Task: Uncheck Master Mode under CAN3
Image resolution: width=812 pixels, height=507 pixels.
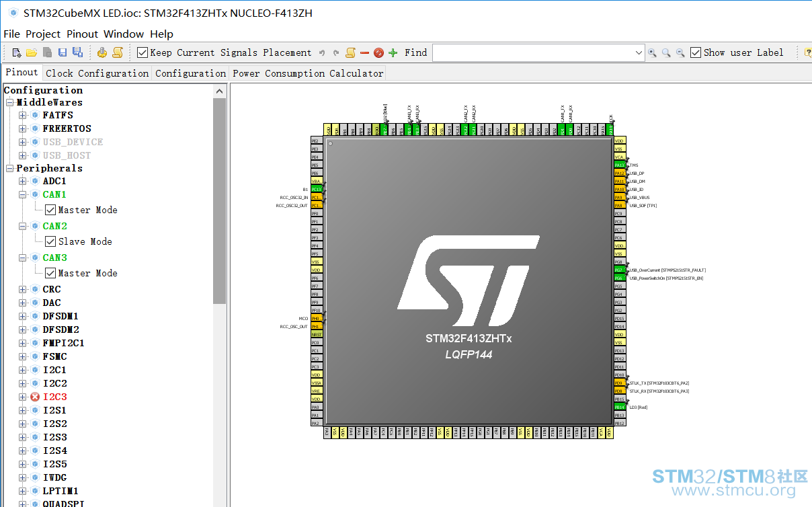Action: 50,273
